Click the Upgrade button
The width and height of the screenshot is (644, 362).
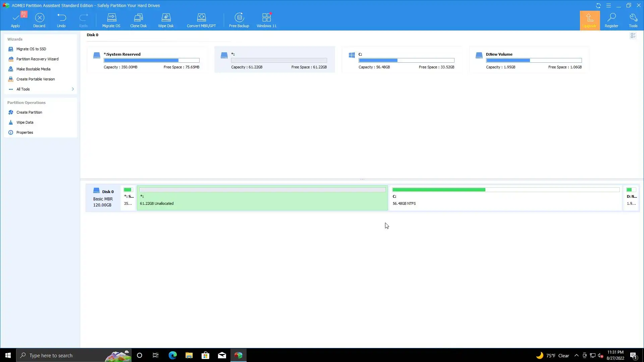coord(589,20)
